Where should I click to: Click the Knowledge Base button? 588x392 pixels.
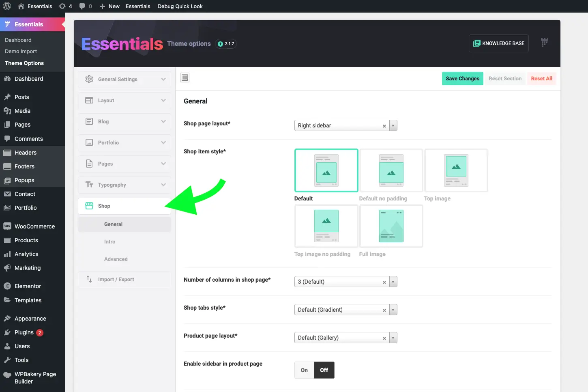(x=499, y=43)
